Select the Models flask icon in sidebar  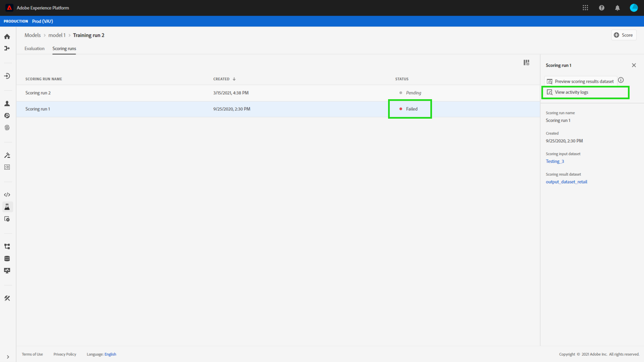click(7, 207)
